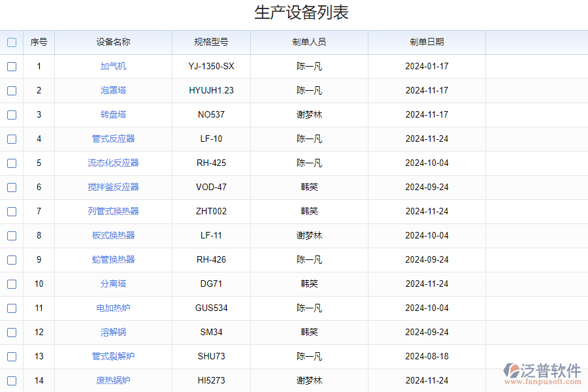Image resolution: width=588 pixels, height=392 pixels.
Task: Open the 废热锅炉 record
Action: [x=113, y=381]
